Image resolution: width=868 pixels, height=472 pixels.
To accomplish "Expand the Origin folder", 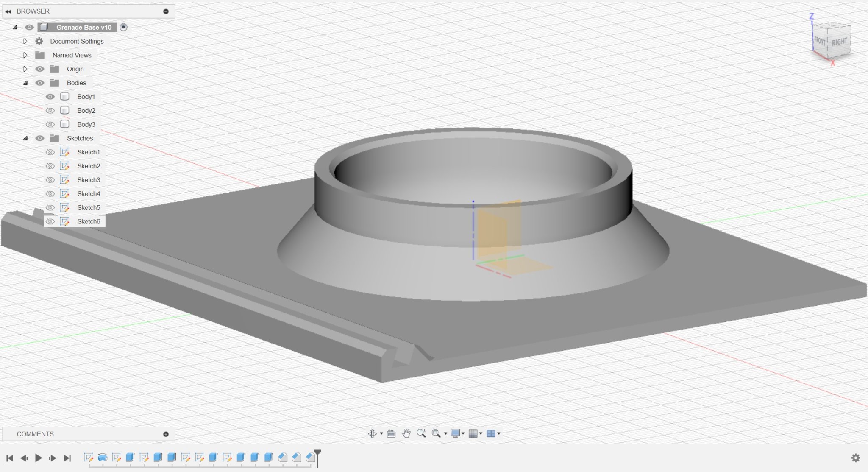I will point(25,69).
